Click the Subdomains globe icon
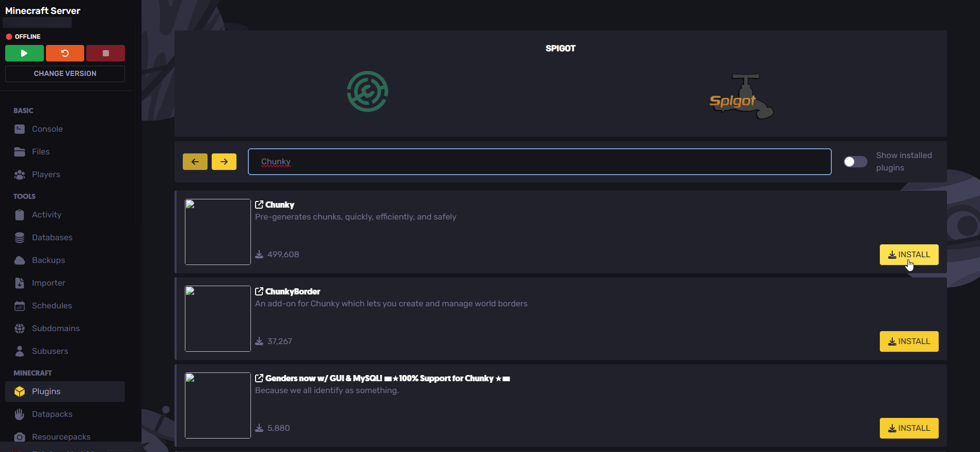The height and width of the screenshot is (452, 980). [20, 329]
